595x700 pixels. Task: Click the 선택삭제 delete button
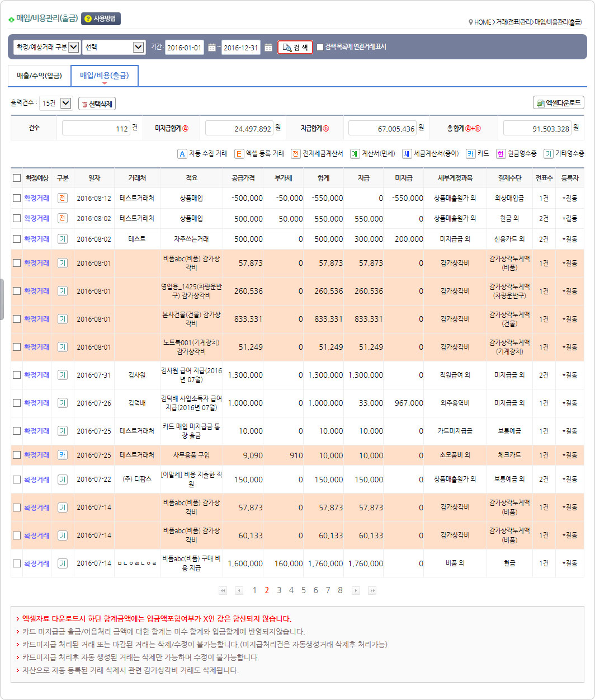point(97,104)
